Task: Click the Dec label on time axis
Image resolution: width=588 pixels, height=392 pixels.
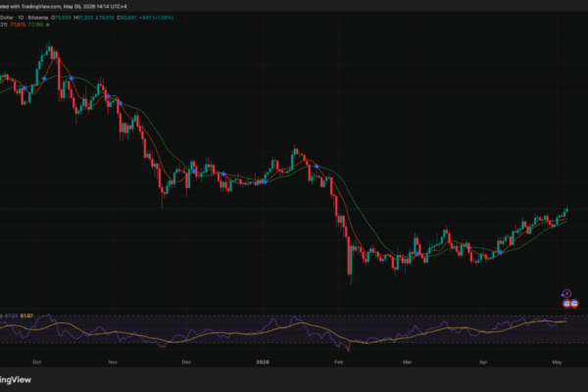Action: [186, 362]
